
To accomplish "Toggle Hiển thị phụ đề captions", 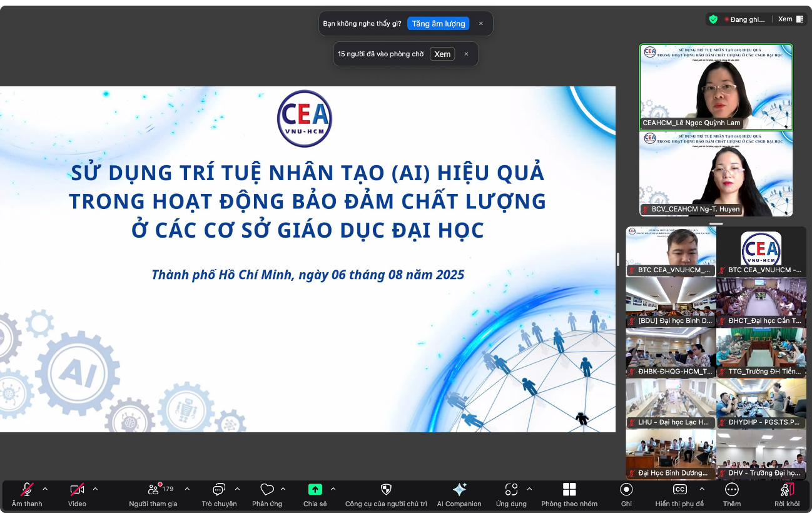I will tap(679, 490).
